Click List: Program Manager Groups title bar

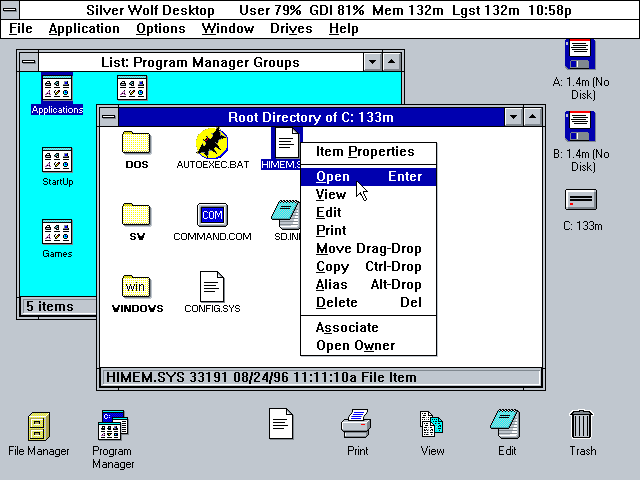(200, 62)
